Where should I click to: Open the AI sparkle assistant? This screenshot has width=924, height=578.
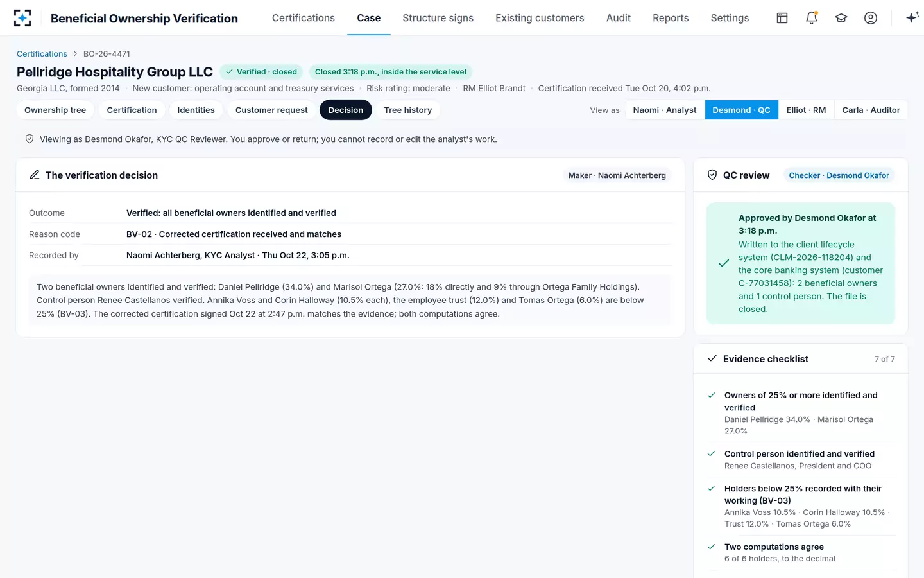click(912, 18)
